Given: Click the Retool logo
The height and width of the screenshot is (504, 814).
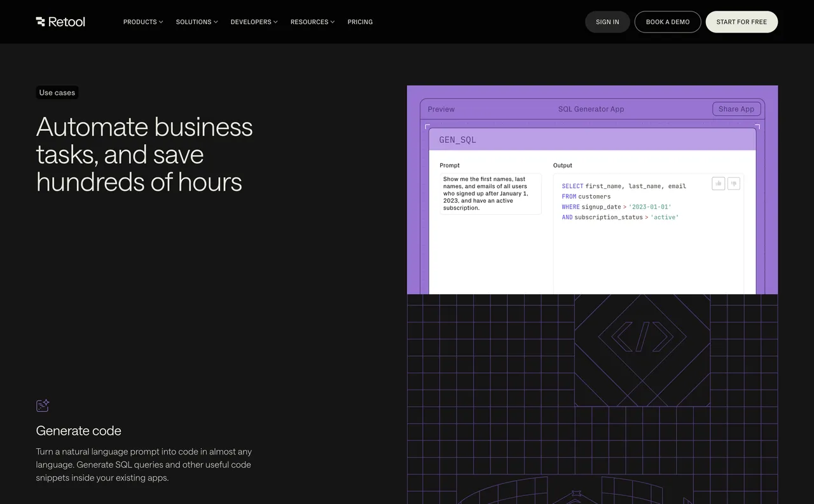Looking at the screenshot, I should 60,21.
